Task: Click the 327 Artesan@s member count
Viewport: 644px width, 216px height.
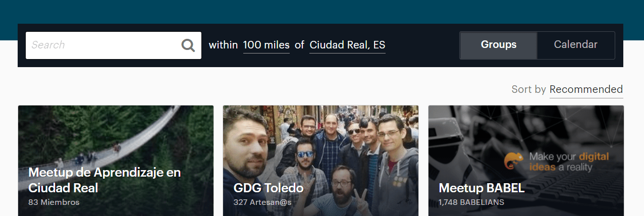Action: (x=262, y=202)
